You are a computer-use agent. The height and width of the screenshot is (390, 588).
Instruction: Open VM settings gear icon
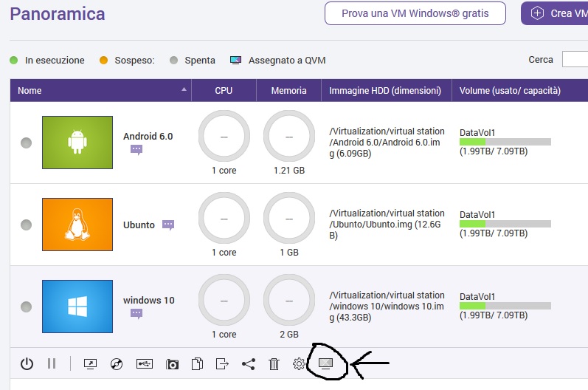point(299,363)
